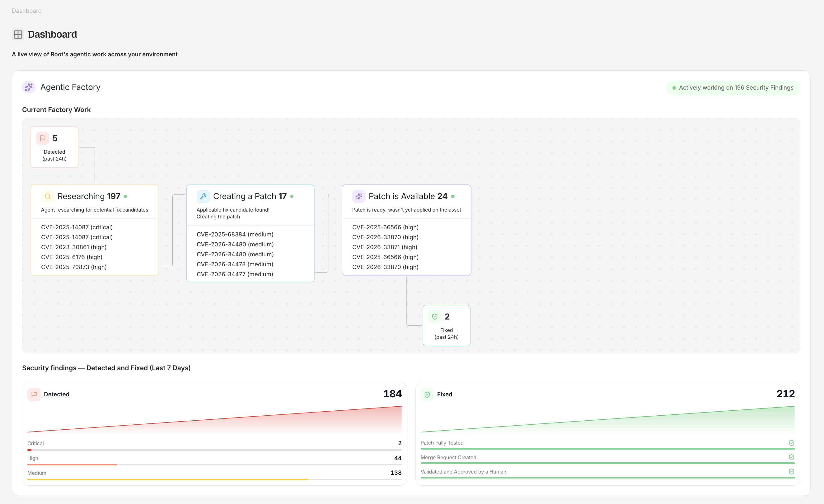The height and width of the screenshot is (504, 824).
Task: Click 'A live view of Root's agentic work' subtitle
Action: 95,54
